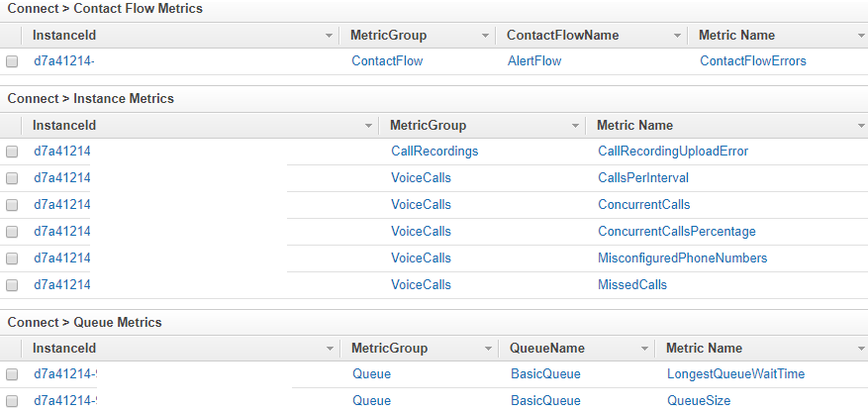
Task: Select the CallsPerInterval row checkbox
Action: coord(12,178)
